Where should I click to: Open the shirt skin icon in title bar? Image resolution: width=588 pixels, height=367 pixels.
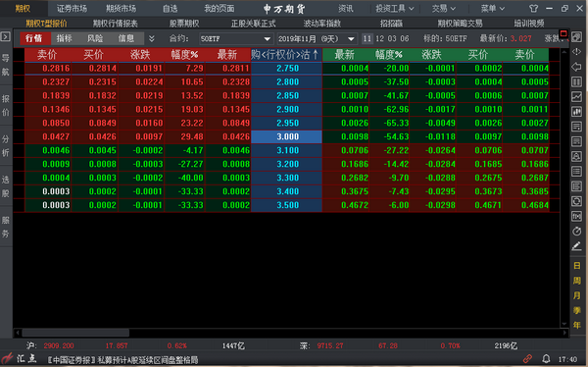tap(533, 8)
